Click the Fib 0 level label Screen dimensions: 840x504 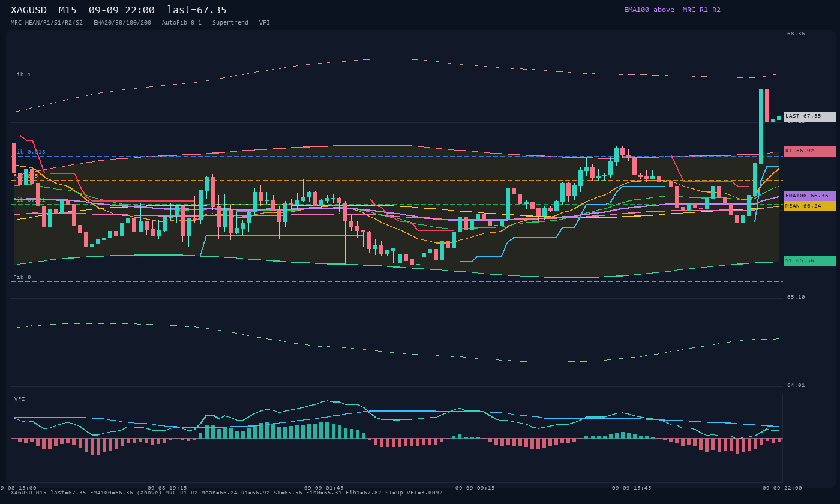(x=22, y=277)
